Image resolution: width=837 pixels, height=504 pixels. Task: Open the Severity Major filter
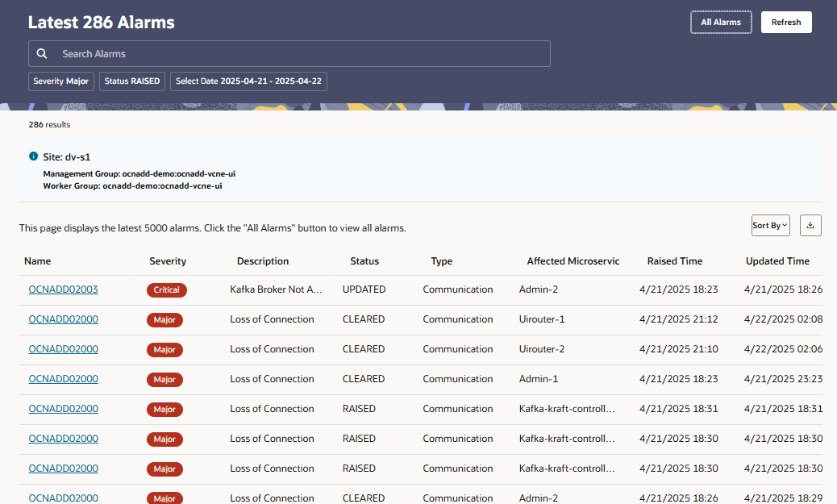pos(60,81)
